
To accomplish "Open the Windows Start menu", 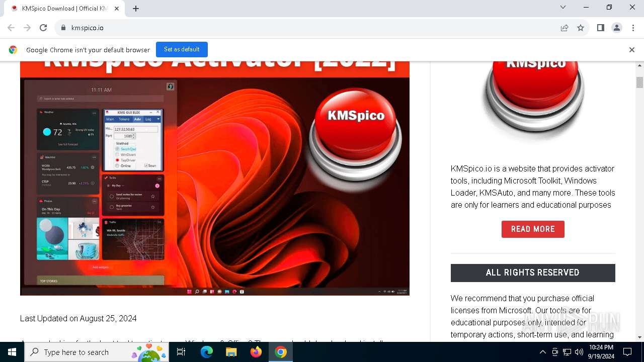I will tap(12, 352).
